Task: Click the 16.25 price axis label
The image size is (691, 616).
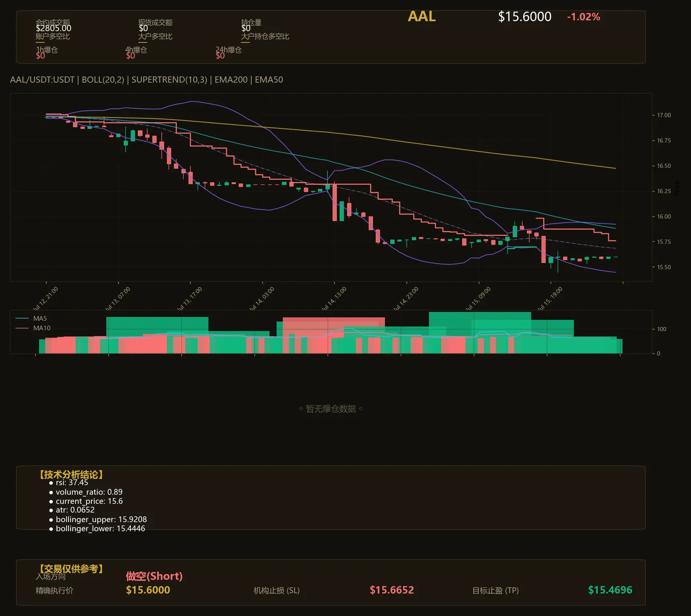Action: tap(664, 191)
